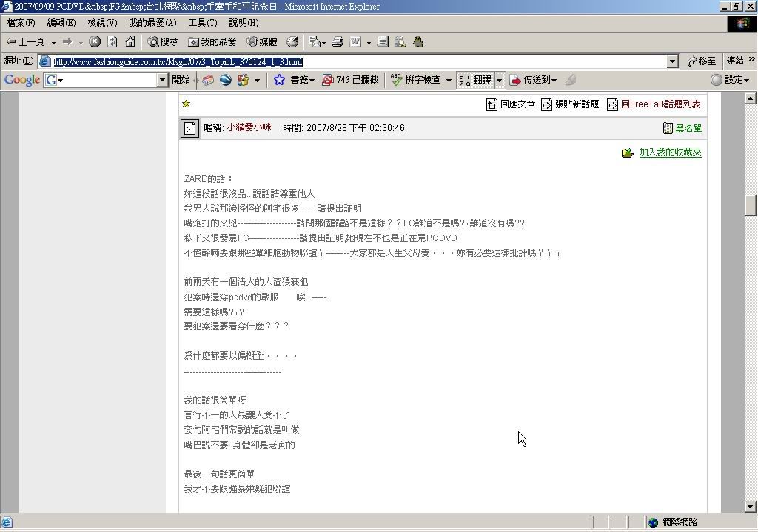
Task: Click the 加入我的收藏夾 link
Action: point(669,152)
